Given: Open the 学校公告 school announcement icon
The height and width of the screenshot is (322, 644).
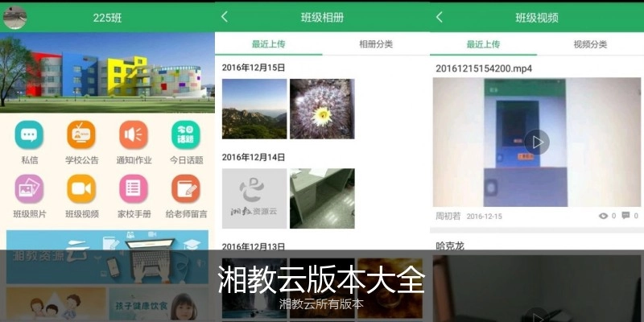Looking at the screenshot, I should pos(81,134).
